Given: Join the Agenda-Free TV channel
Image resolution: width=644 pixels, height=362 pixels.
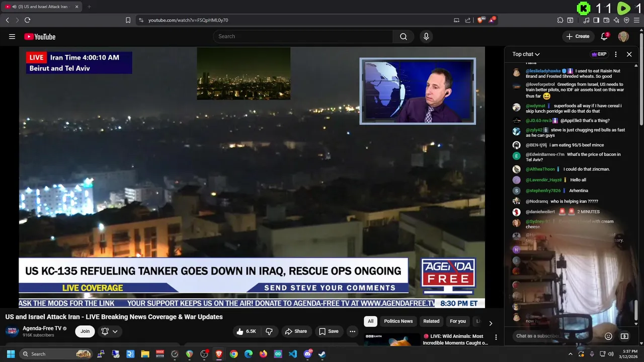Looking at the screenshot, I should click(x=85, y=331).
